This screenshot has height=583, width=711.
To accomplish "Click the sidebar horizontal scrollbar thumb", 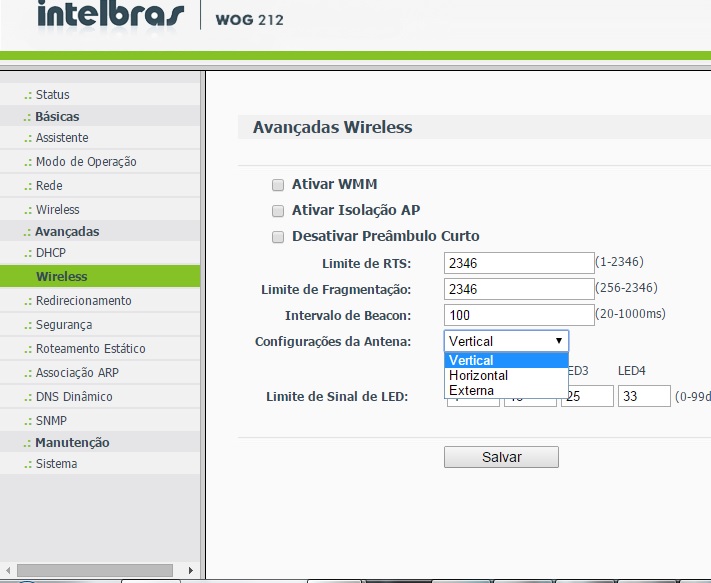I will pyautogui.click(x=95, y=570).
